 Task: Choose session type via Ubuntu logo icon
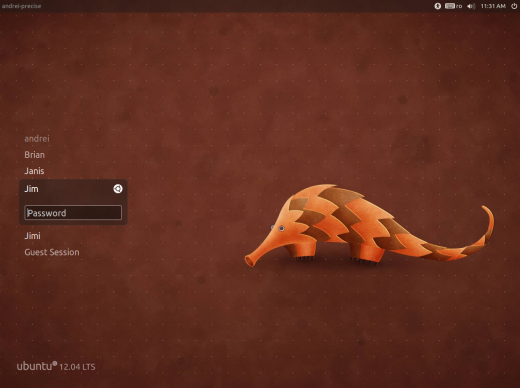118,189
